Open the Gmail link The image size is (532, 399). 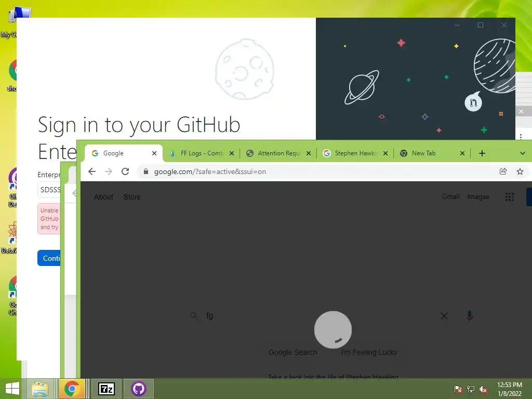coord(450,197)
